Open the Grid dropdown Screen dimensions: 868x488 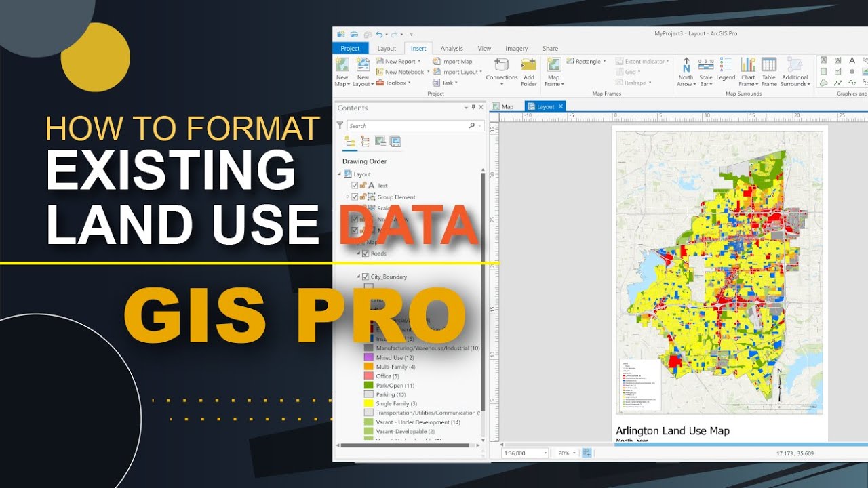pos(629,72)
